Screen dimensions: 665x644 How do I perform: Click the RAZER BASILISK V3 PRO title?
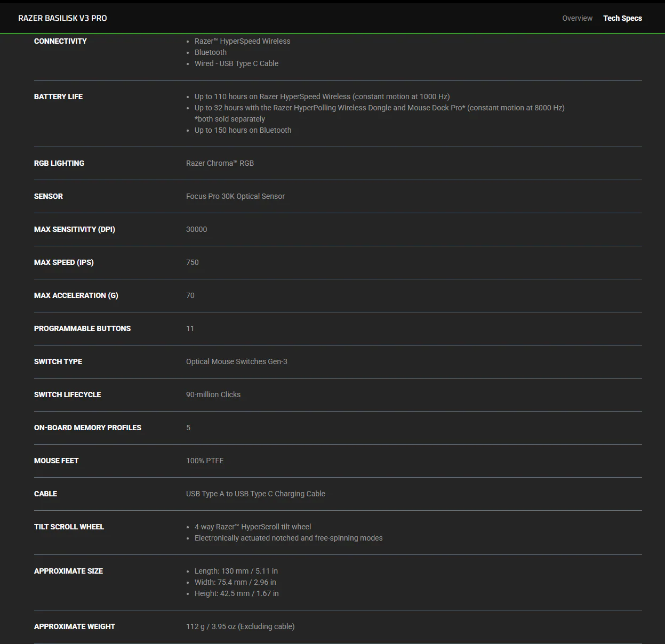coord(62,18)
